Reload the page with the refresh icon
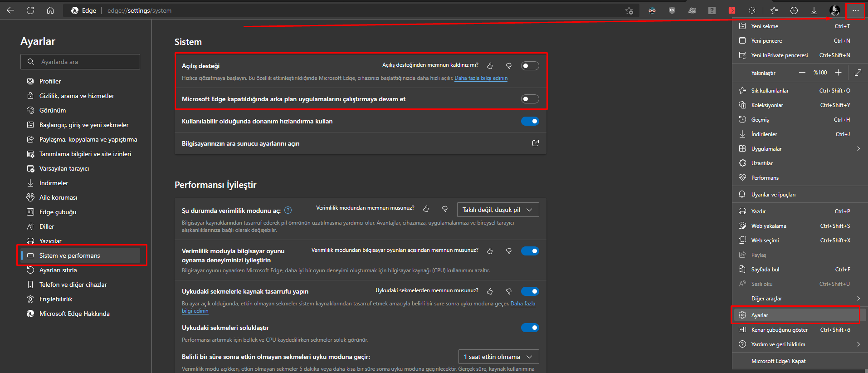The width and height of the screenshot is (868, 373). click(30, 10)
